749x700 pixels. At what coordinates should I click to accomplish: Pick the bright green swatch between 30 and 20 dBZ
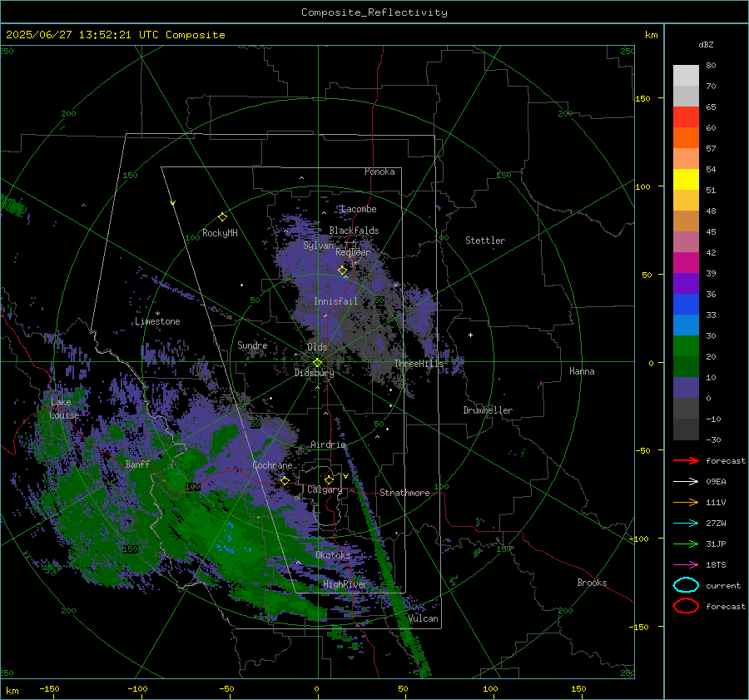tap(686, 346)
